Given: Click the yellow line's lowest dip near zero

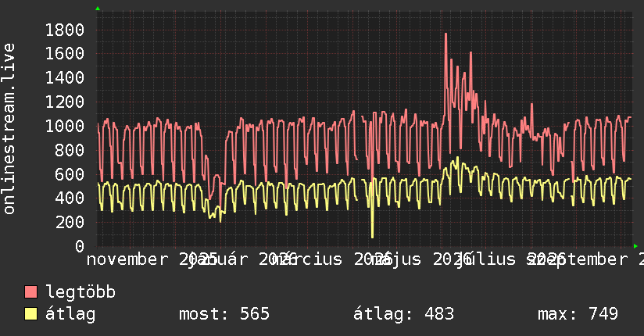Looking at the screenshot, I should click(373, 236).
